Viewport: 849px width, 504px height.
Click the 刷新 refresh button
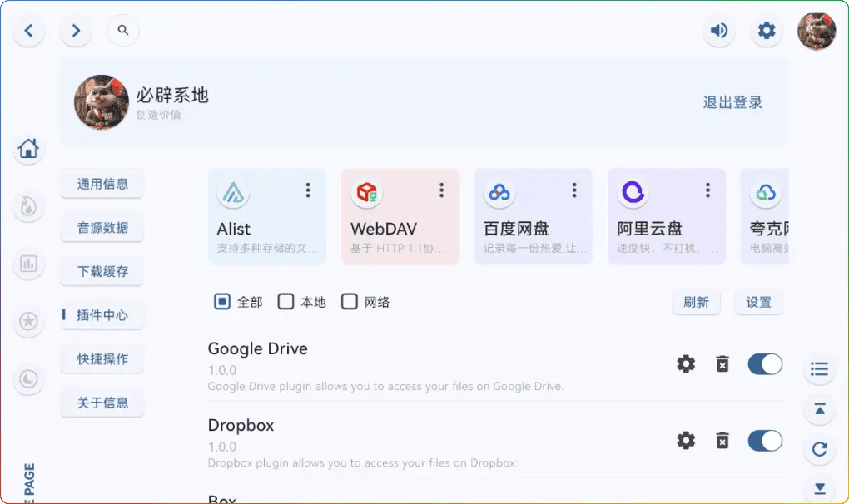(696, 303)
